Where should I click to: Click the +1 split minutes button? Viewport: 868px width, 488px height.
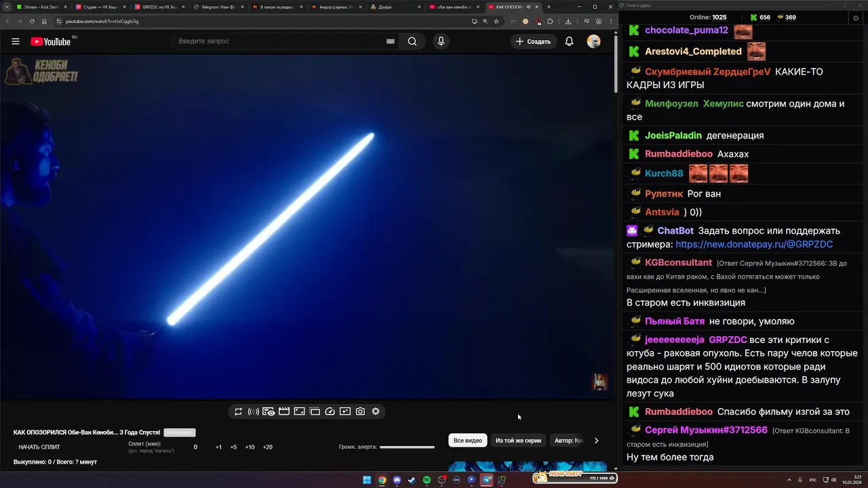(x=218, y=447)
